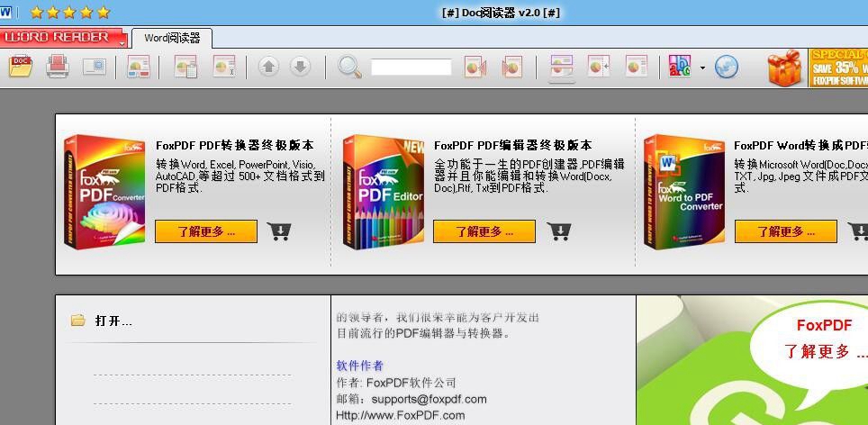Select the underlined page layout icon

coord(562,68)
